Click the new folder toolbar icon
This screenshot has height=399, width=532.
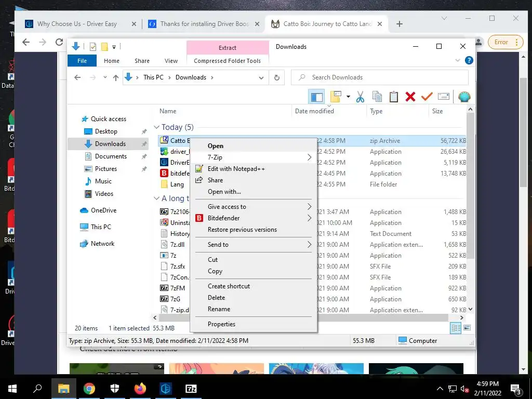pyautogui.click(x=336, y=97)
